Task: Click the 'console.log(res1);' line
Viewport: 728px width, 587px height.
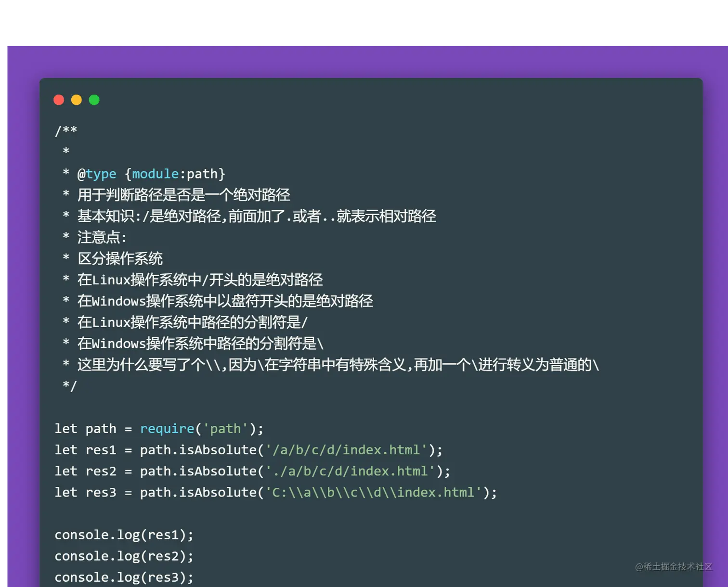Action: click(x=124, y=535)
